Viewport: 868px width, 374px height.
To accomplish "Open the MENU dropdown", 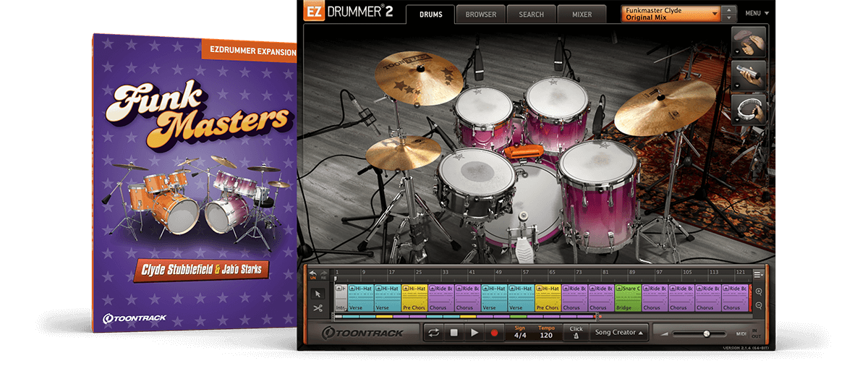I will [757, 13].
